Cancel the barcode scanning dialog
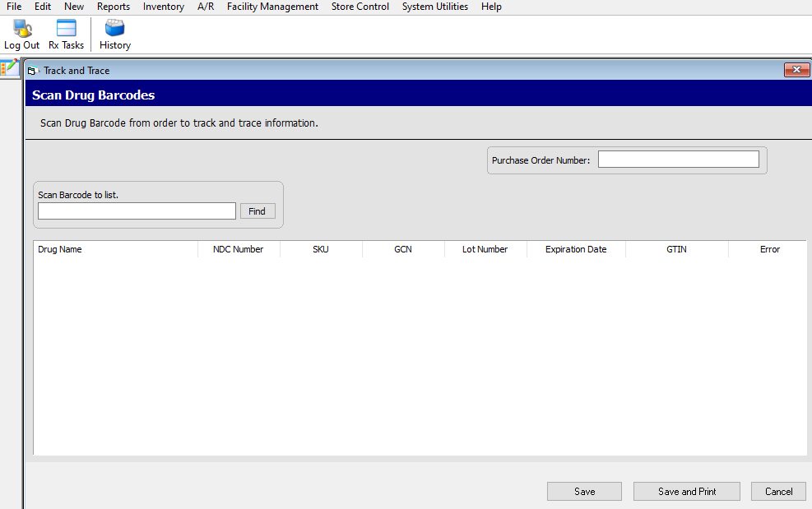Screen dimensions: 812x509 pyautogui.click(x=778, y=491)
